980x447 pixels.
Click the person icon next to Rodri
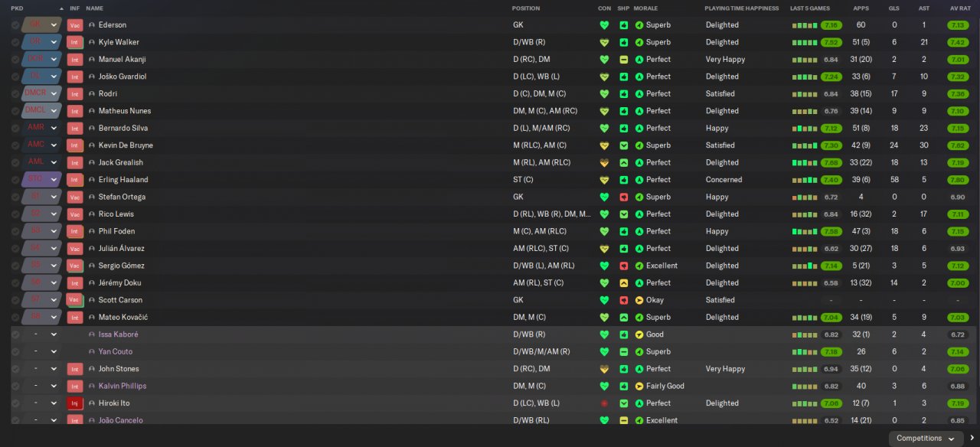click(x=92, y=94)
